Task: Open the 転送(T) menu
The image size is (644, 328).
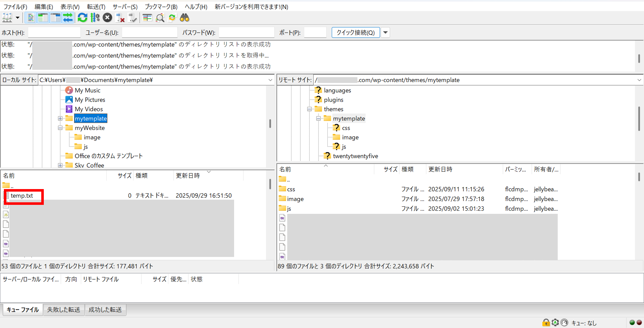Action: click(96, 7)
